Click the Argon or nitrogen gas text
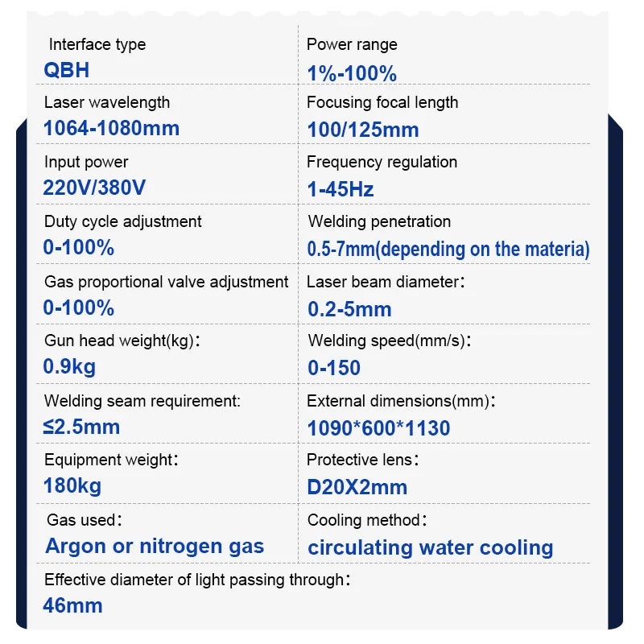The width and height of the screenshot is (644, 644). pyautogui.click(x=155, y=546)
